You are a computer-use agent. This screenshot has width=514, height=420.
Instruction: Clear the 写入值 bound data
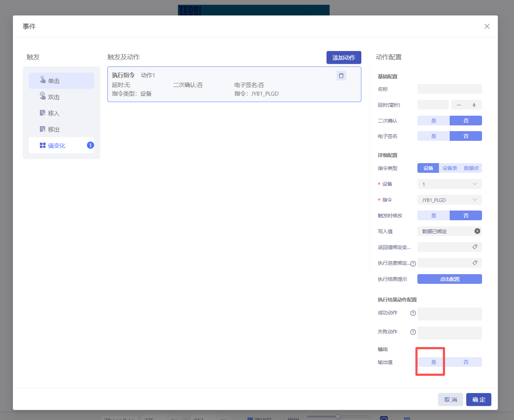[477, 231]
